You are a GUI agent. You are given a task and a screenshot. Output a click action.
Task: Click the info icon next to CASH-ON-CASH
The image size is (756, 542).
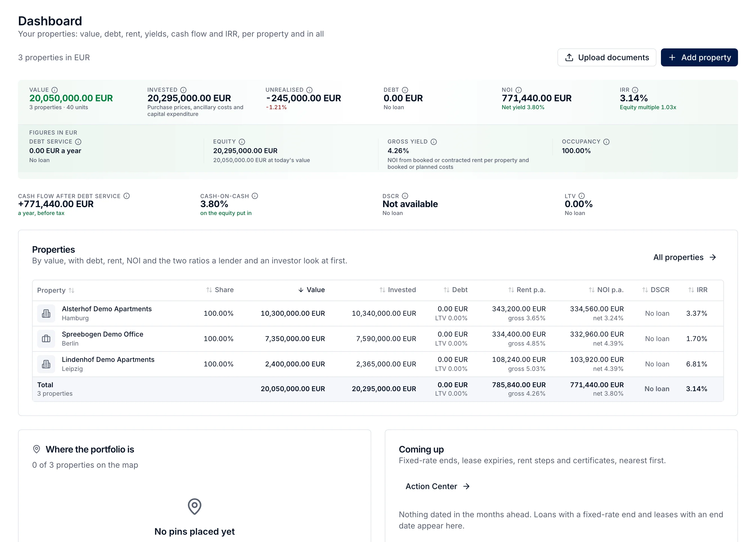click(x=255, y=196)
